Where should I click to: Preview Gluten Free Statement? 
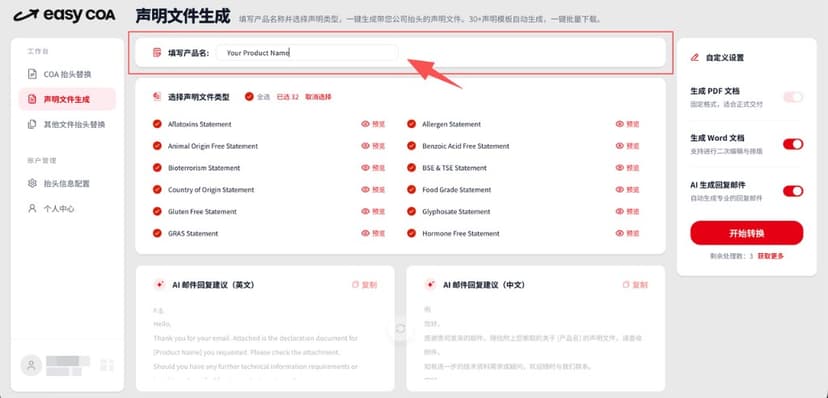373,211
